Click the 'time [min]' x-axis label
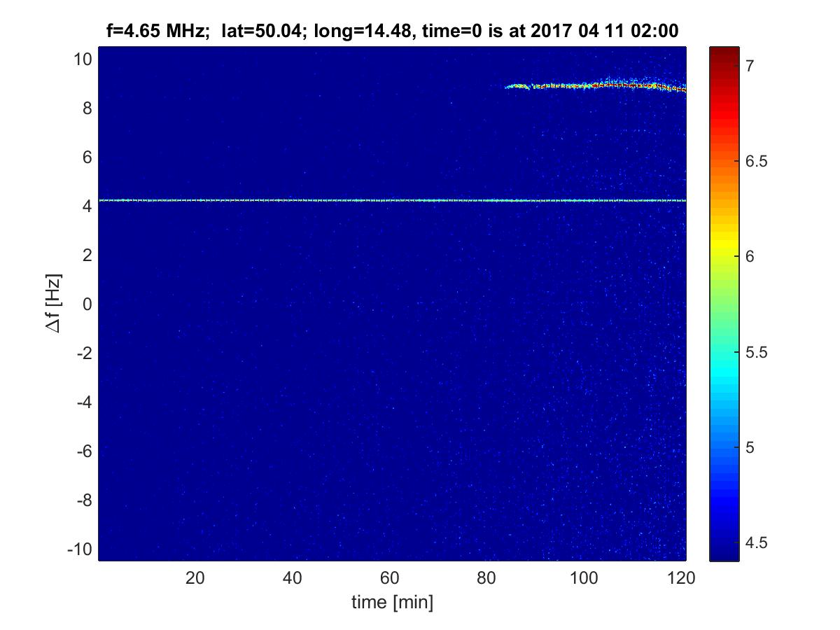The image size is (840, 630). pyautogui.click(x=392, y=602)
